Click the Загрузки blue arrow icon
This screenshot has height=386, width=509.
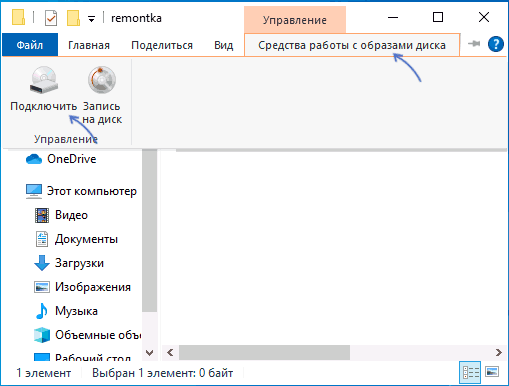pyautogui.click(x=42, y=263)
